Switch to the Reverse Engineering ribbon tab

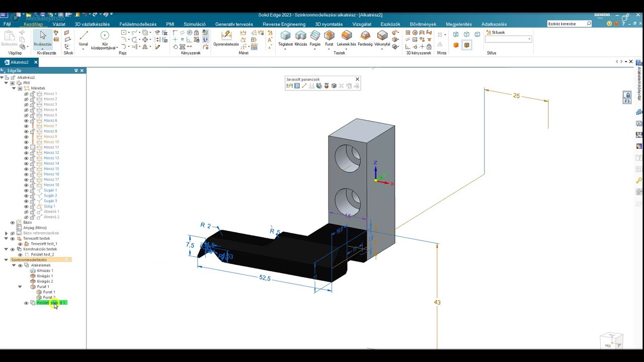[x=284, y=24]
